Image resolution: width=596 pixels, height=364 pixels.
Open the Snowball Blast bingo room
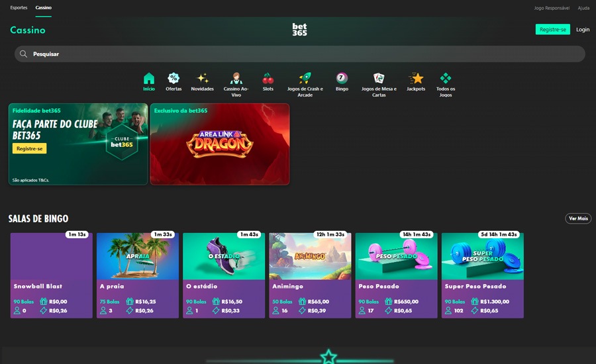(51, 275)
